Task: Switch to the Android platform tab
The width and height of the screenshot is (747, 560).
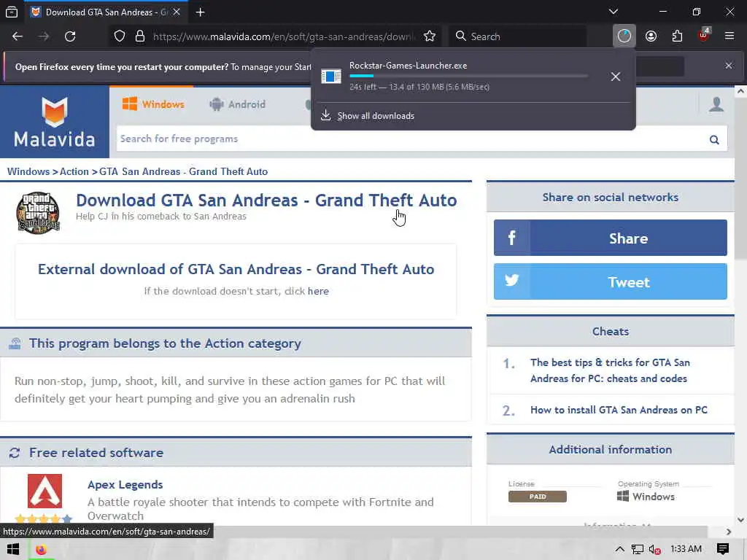Action: click(237, 104)
